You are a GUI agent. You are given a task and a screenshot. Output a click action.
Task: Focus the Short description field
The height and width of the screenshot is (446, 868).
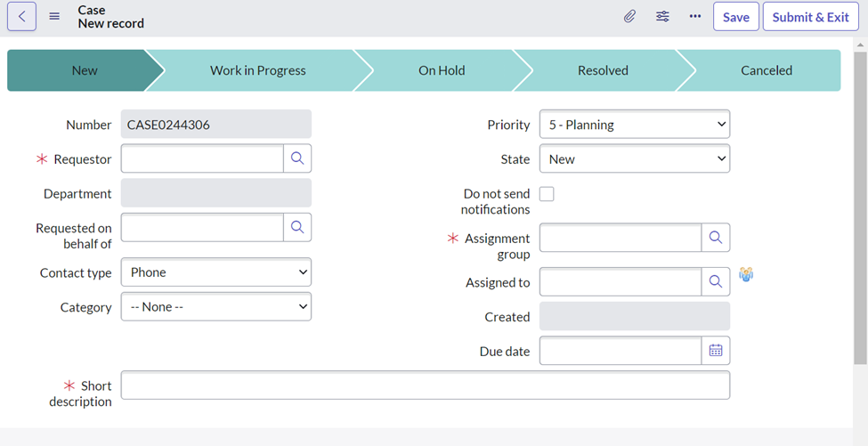pyautogui.click(x=426, y=385)
